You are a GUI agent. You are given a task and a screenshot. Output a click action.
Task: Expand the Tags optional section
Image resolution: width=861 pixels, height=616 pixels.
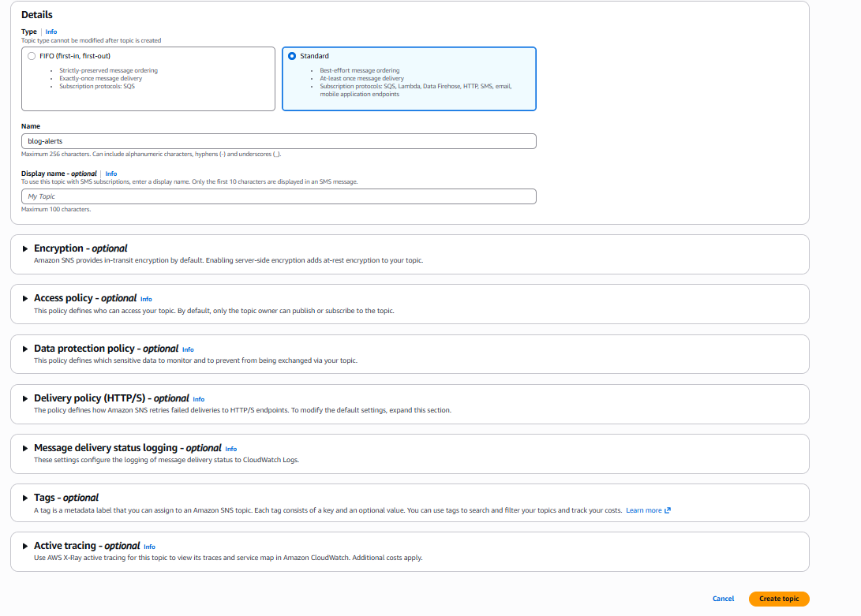pyautogui.click(x=24, y=498)
